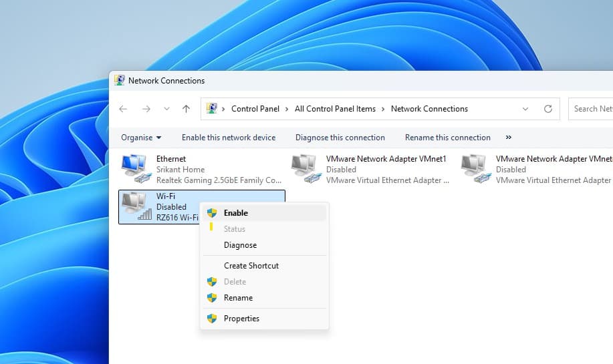
Task: Click the Search Network Connections field
Action: [x=591, y=109]
